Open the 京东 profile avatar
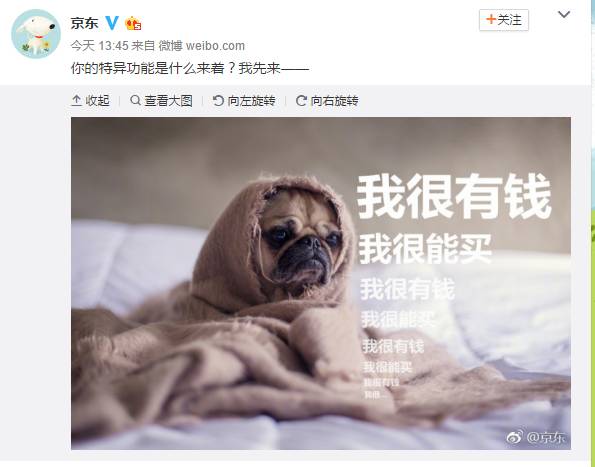The height and width of the screenshot is (467, 595). (x=36, y=33)
